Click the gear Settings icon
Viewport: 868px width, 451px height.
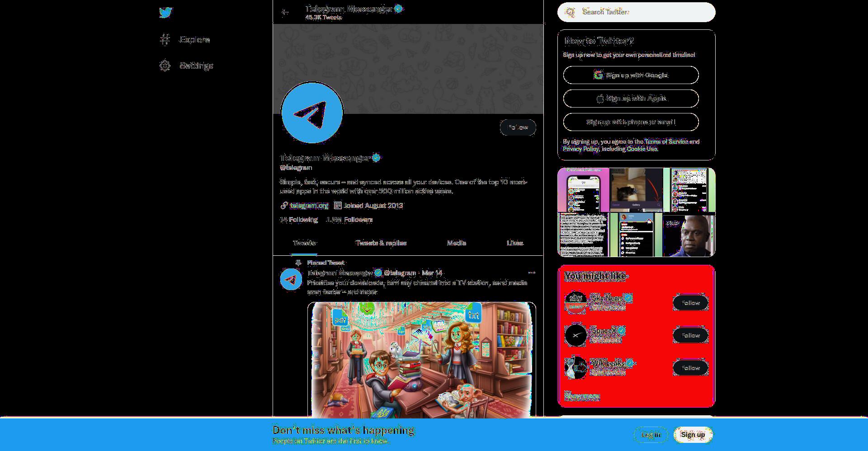click(x=165, y=66)
